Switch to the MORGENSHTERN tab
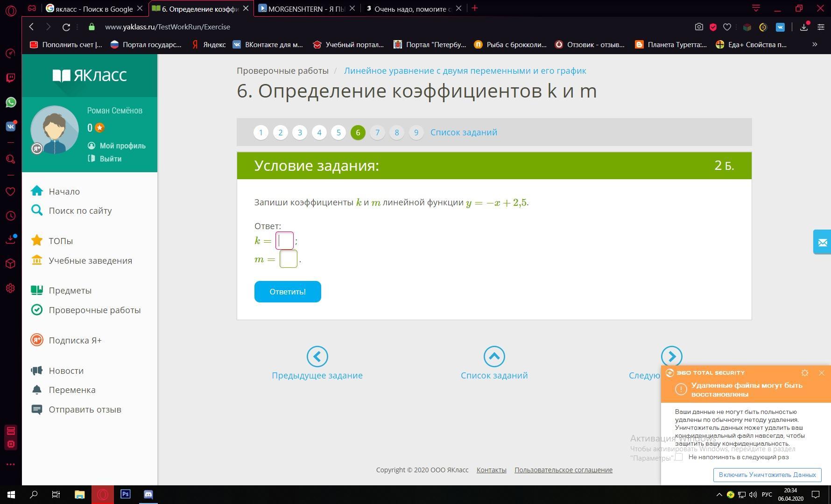 click(x=307, y=8)
